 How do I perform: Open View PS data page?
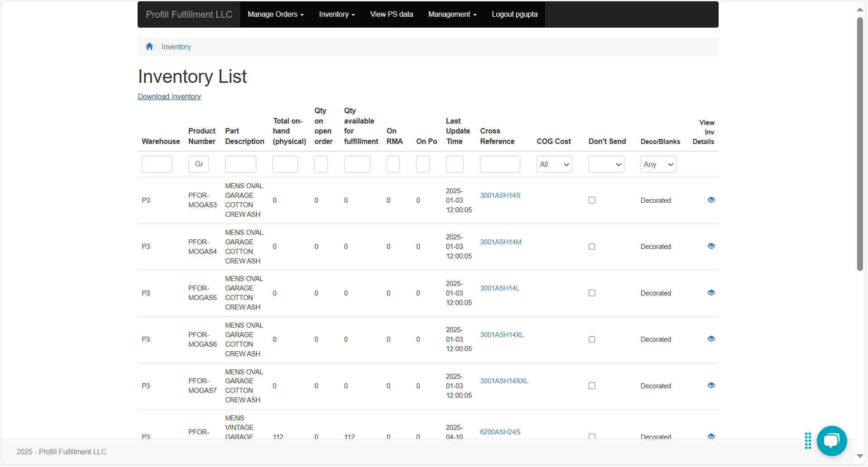pos(392,14)
